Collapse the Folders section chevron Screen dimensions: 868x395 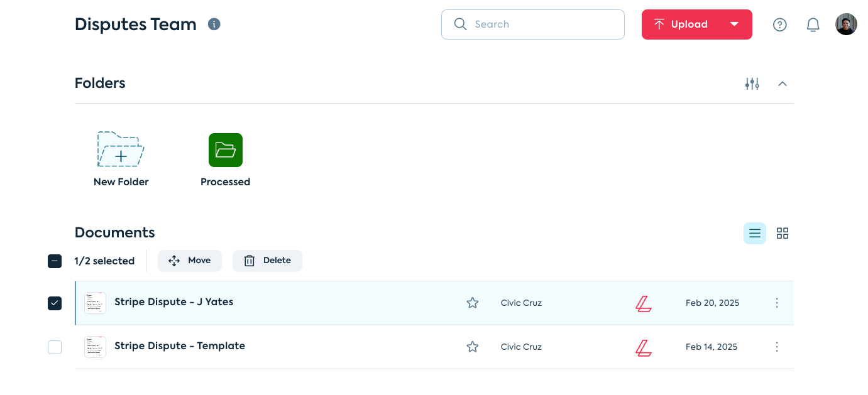pyautogui.click(x=783, y=84)
